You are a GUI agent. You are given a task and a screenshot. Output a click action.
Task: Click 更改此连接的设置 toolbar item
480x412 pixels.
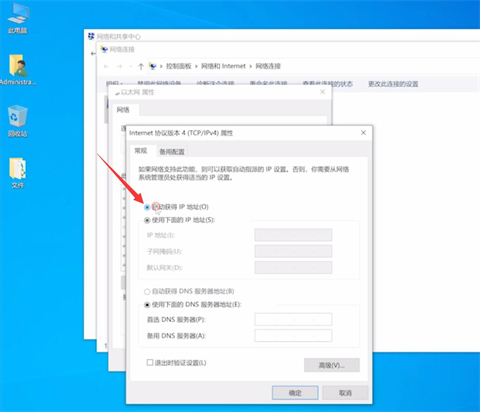point(393,84)
